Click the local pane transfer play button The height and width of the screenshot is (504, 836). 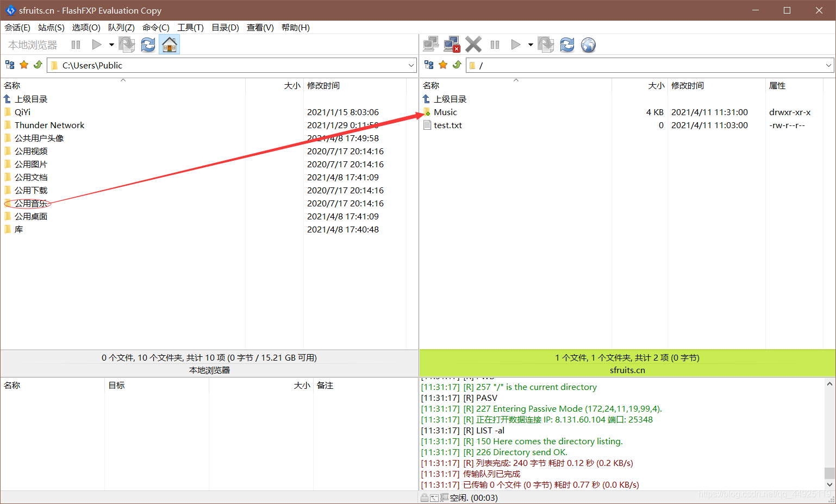pos(97,45)
